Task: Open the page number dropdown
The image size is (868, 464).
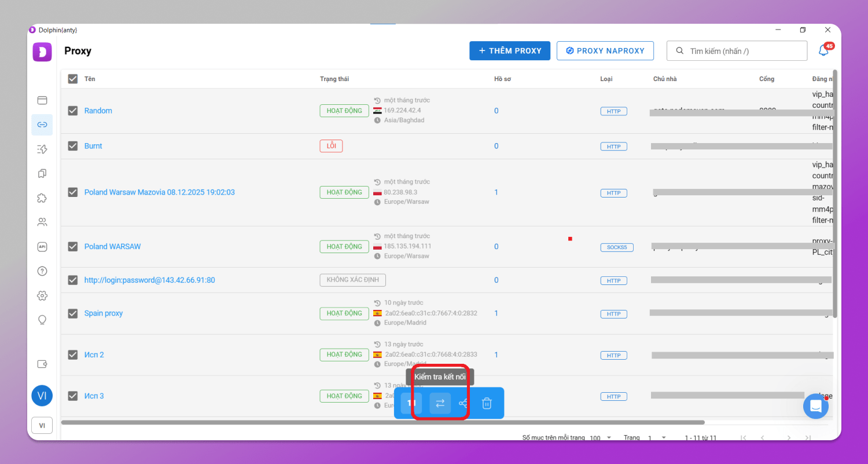Action: point(657,438)
